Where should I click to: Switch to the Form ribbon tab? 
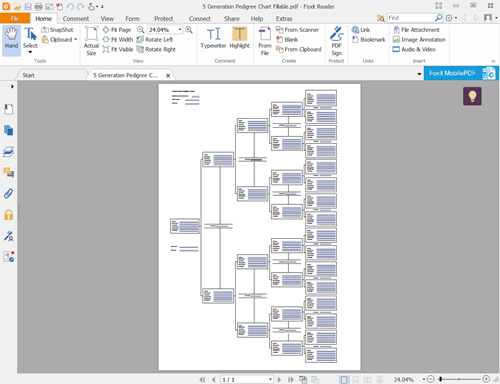click(x=132, y=19)
